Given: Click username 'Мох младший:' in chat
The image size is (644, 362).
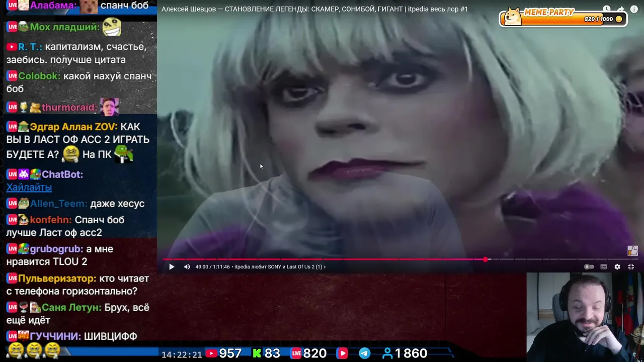Looking at the screenshot, I should [64, 27].
